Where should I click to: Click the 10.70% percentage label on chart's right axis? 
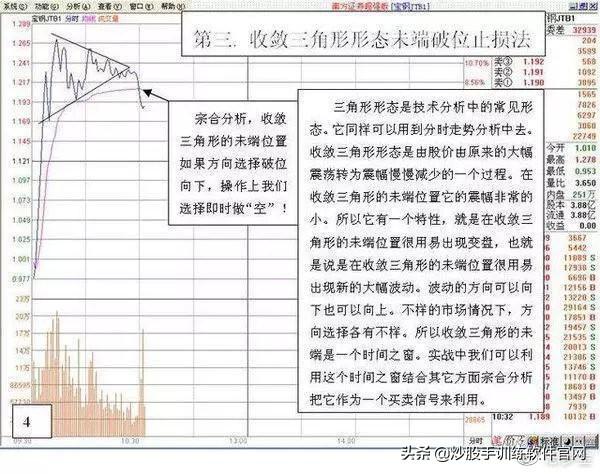(x=476, y=63)
